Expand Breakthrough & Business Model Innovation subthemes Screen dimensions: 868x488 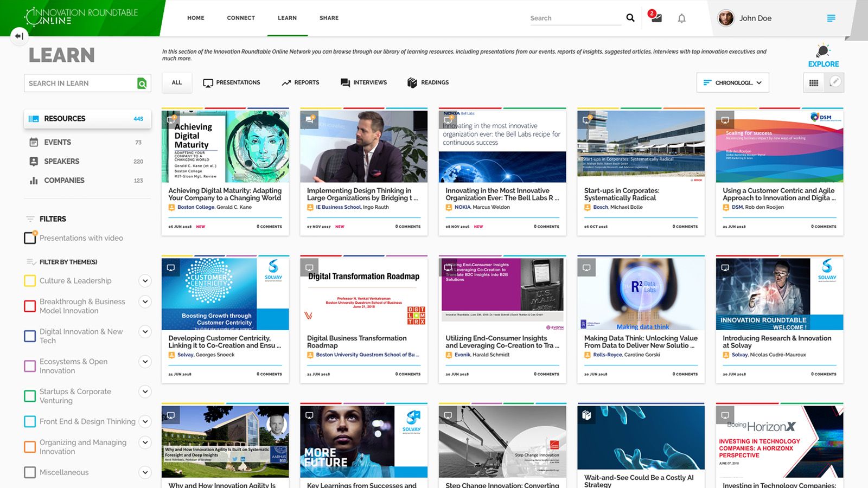coord(145,301)
